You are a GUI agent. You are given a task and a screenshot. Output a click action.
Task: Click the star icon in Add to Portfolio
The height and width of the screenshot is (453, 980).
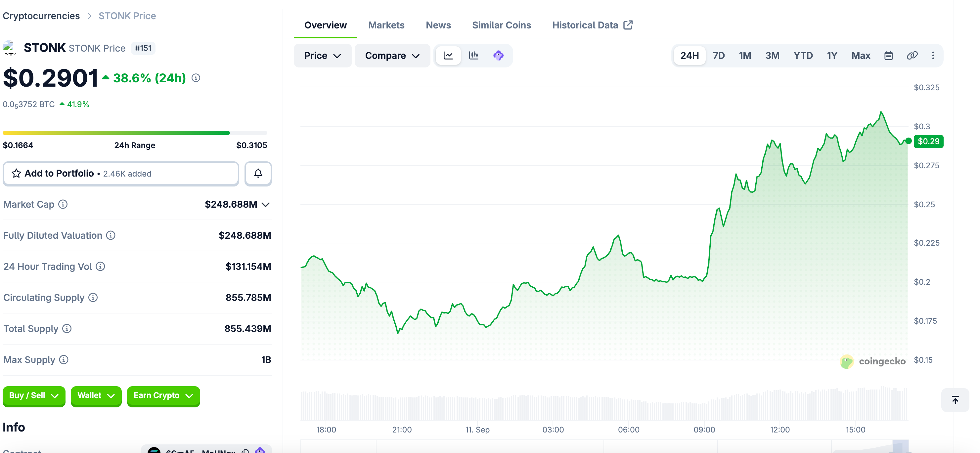[x=16, y=174]
